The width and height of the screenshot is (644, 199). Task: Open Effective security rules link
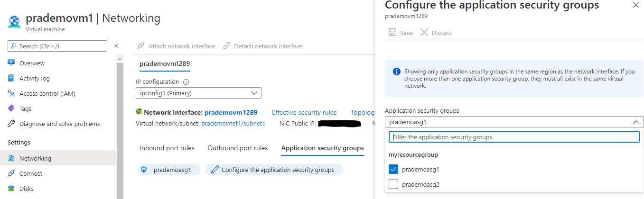tap(304, 112)
